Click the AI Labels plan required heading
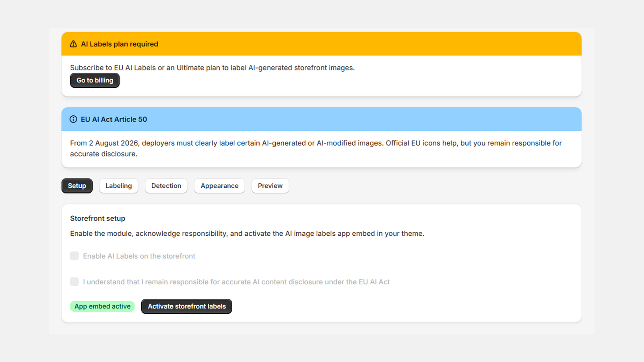The width and height of the screenshot is (644, 362). pos(120,44)
